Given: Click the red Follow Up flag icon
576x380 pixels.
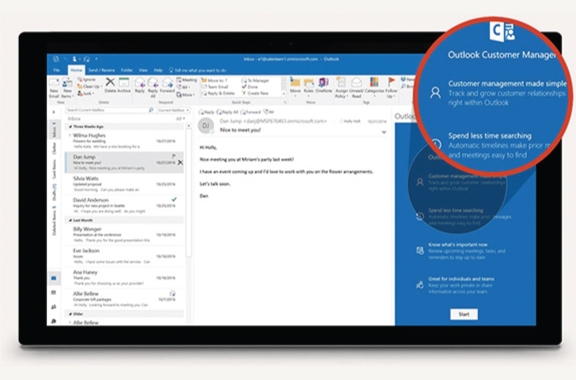Looking at the screenshot, I should click(391, 87).
